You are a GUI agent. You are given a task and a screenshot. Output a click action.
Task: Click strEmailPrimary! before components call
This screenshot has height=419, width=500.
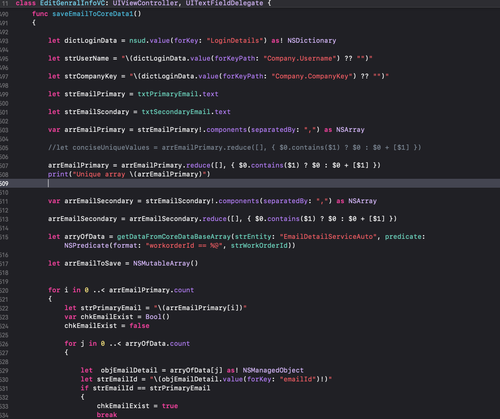coord(170,130)
